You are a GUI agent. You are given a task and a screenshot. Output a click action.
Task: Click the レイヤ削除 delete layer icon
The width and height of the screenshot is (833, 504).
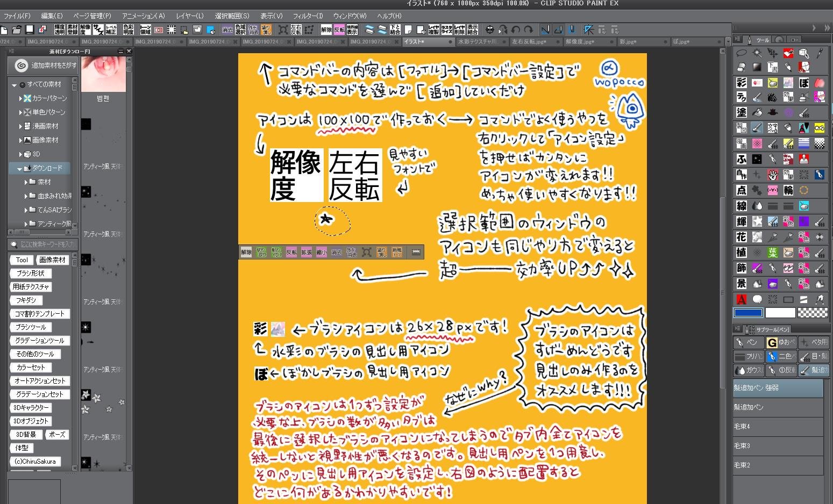pyautogui.click(x=460, y=30)
